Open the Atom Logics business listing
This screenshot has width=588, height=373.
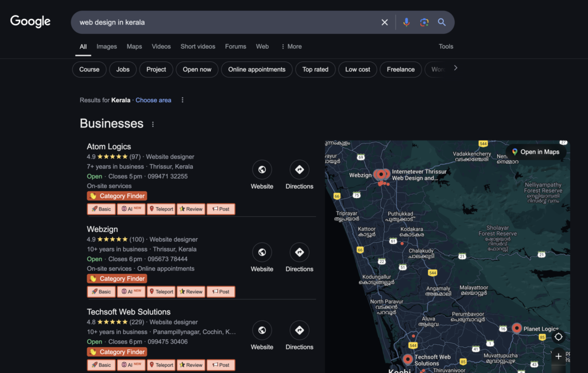pyautogui.click(x=109, y=146)
